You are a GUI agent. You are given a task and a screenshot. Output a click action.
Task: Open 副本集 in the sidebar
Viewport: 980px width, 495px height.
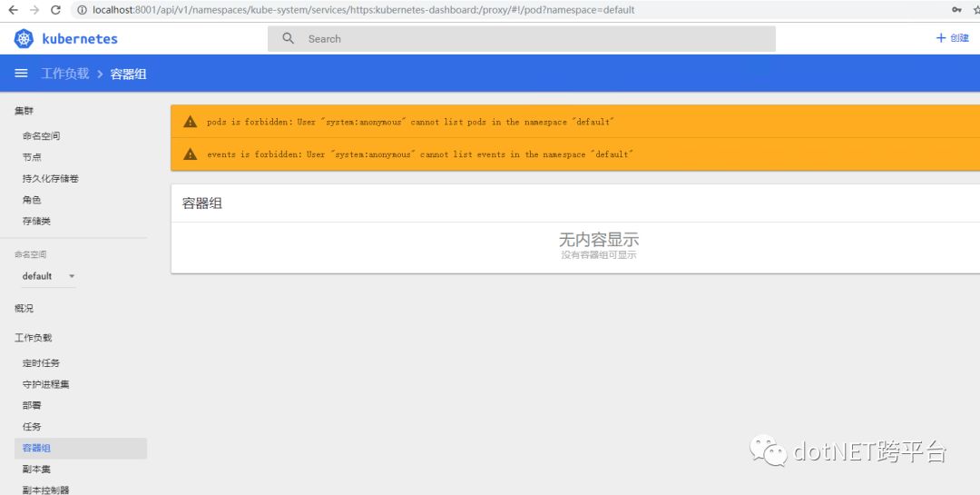click(x=36, y=470)
